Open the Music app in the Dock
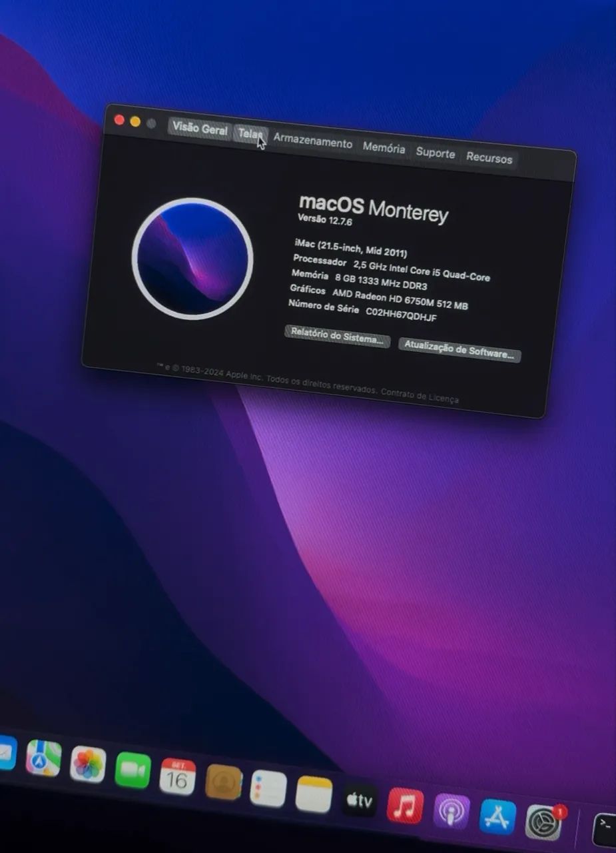 [x=406, y=806]
